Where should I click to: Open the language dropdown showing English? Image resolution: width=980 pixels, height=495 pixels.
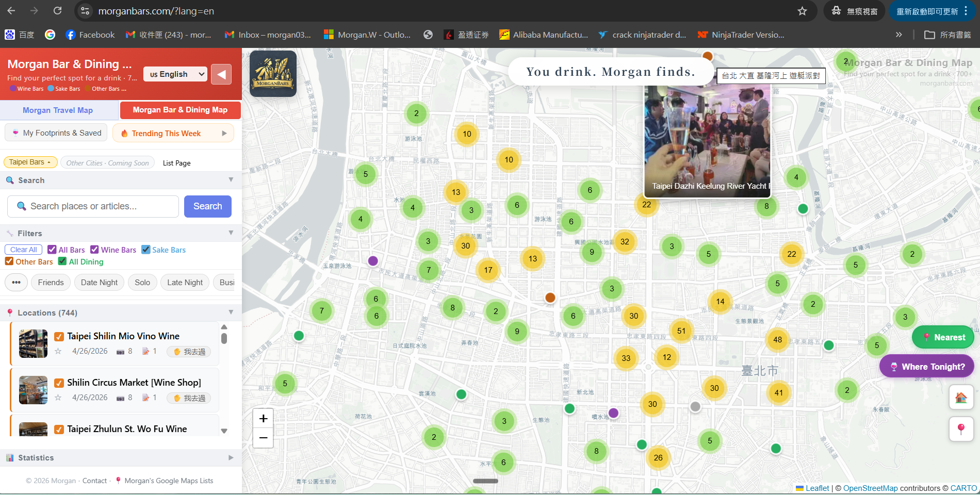coord(175,74)
